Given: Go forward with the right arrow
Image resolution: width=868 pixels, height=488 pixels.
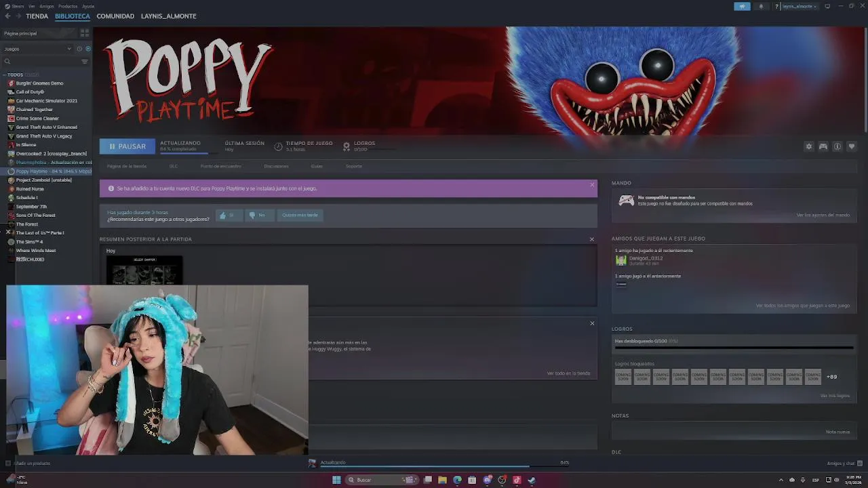Looking at the screenshot, I should (x=18, y=16).
